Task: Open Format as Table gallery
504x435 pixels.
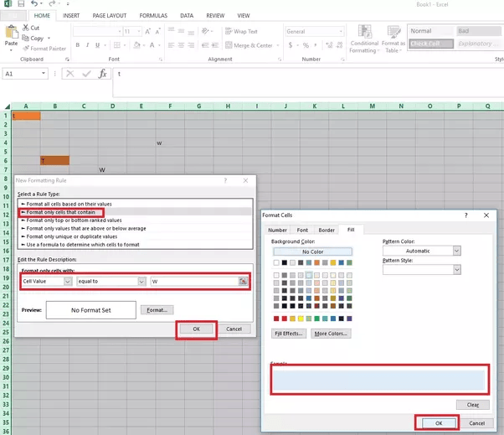Action: (x=393, y=39)
